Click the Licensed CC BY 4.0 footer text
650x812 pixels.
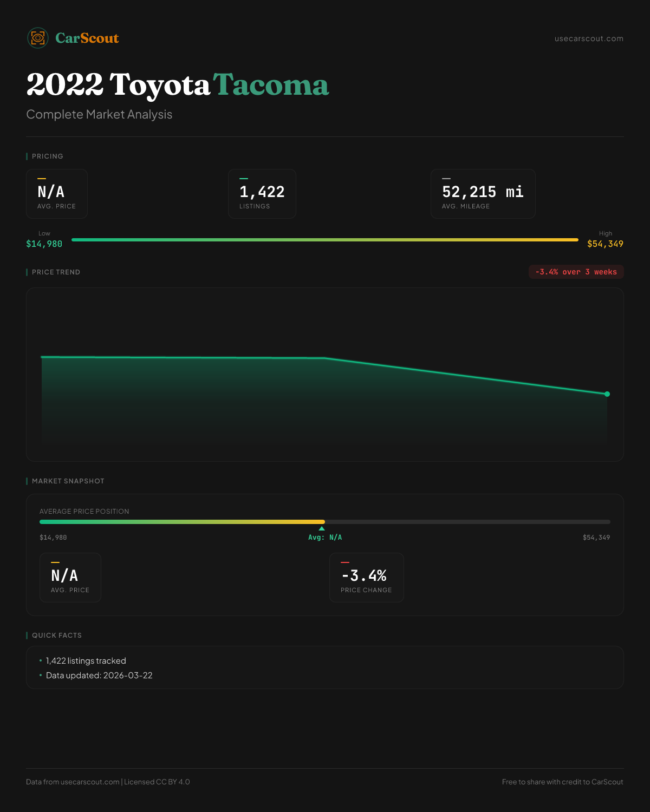pos(157,782)
